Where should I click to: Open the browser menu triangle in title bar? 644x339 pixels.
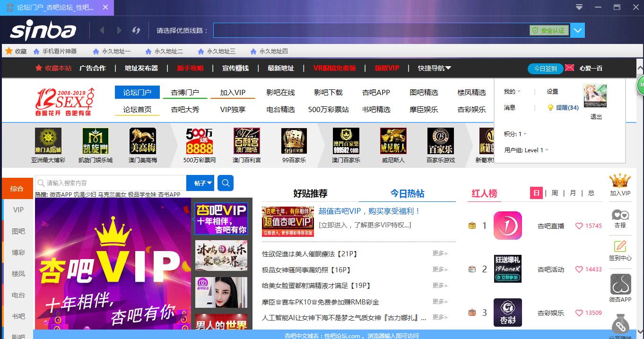click(579, 7)
